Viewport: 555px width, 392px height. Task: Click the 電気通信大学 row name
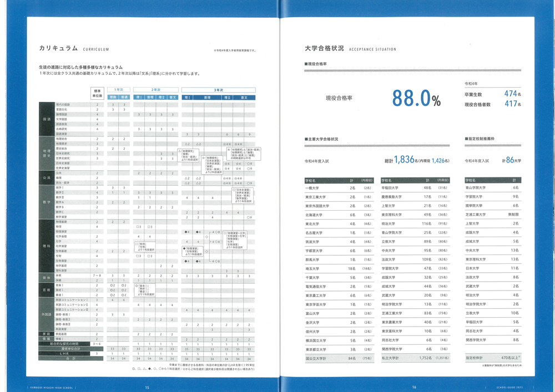316,287
